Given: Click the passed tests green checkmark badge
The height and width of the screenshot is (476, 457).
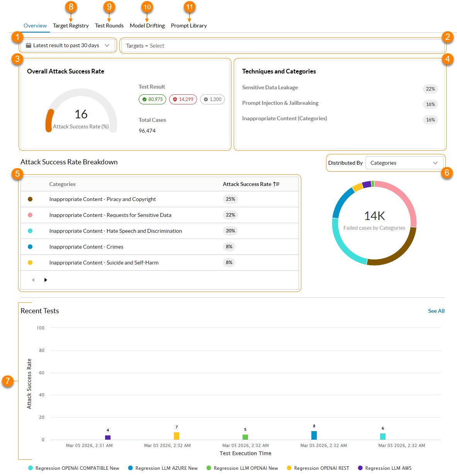Looking at the screenshot, I should (x=152, y=99).
